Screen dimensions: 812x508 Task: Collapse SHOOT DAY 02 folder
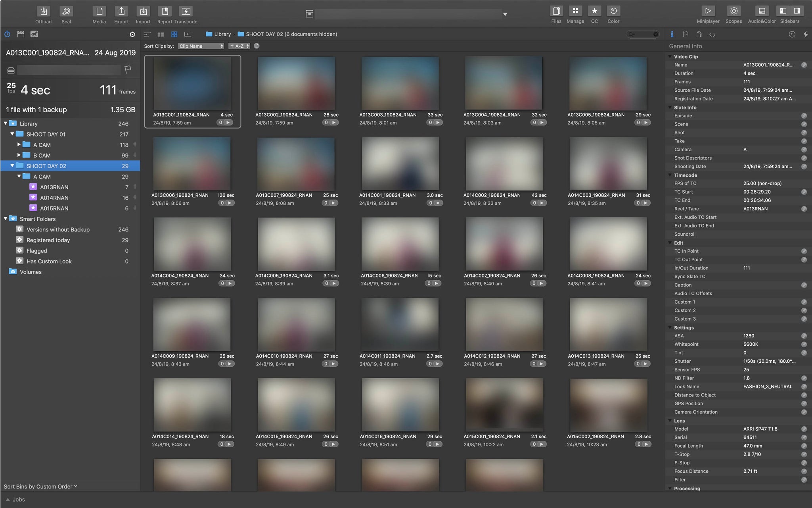(x=12, y=166)
